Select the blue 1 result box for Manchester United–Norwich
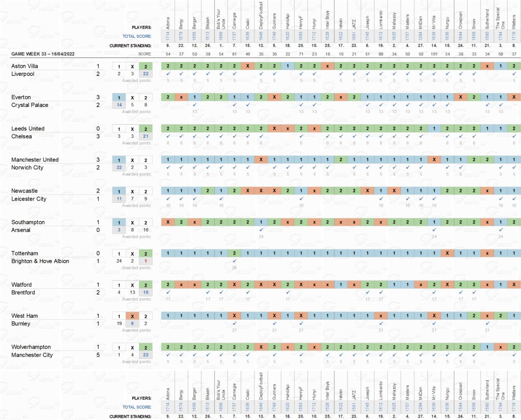Viewport: 521px width, 420px height. [119, 160]
